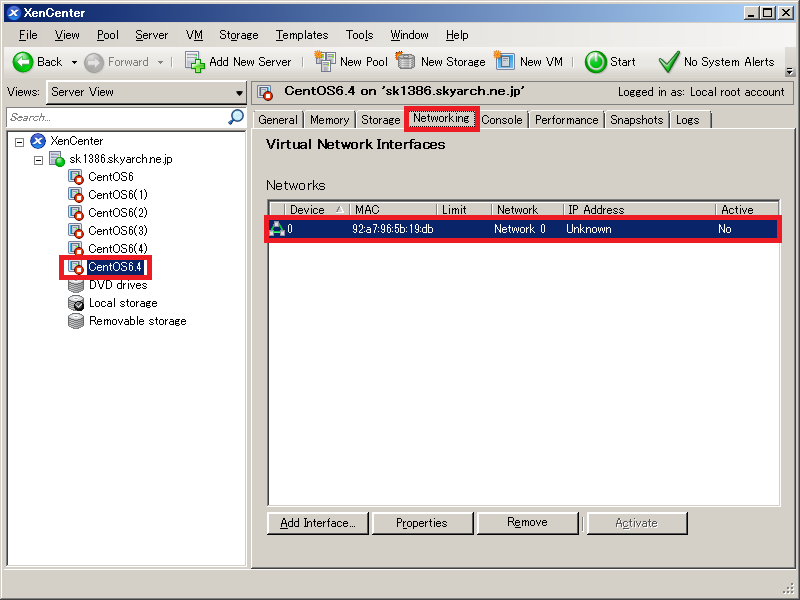The height and width of the screenshot is (600, 800).
Task: Click into the Search field
Action: pyautogui.click(x=118, y=118)
